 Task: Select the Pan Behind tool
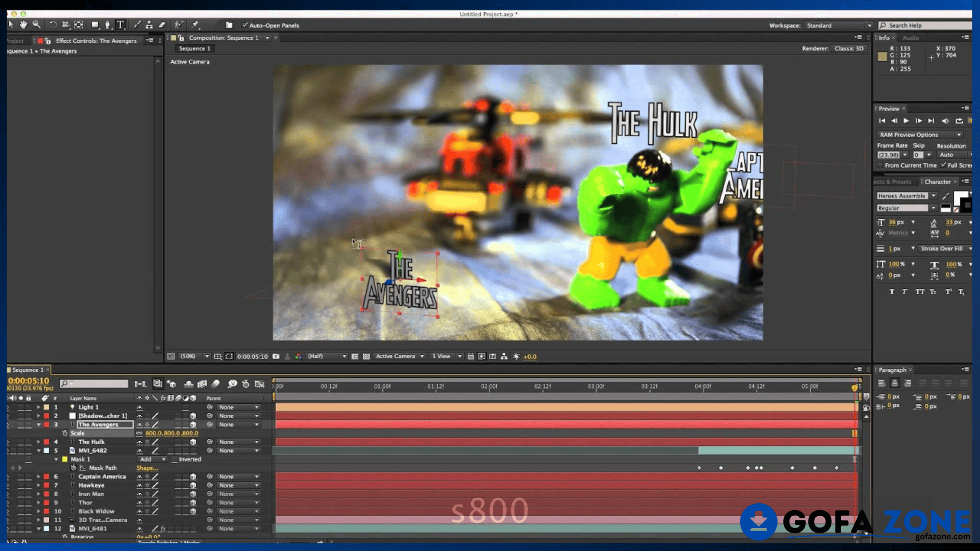79,24
